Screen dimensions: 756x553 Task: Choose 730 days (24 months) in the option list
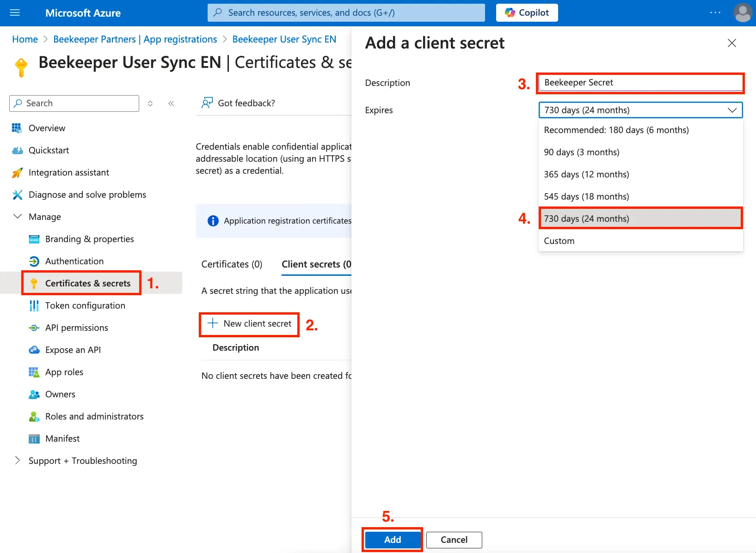(x=640, y=219)
